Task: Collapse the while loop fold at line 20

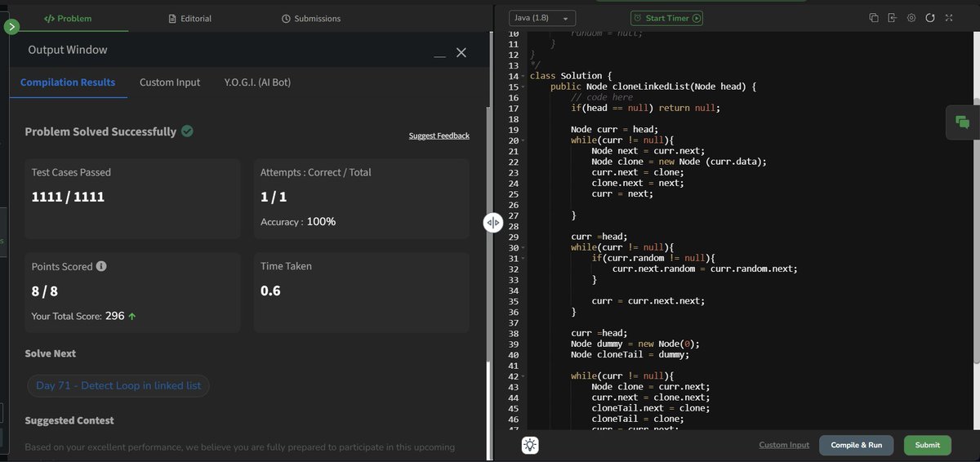Action: tap(523, 140)
